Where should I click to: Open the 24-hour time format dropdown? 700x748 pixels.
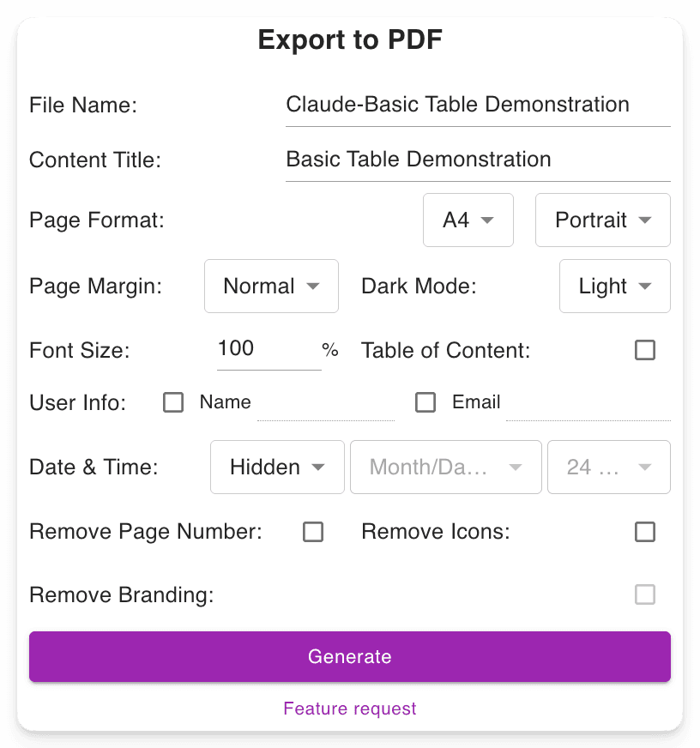click(x=608, y=467)
